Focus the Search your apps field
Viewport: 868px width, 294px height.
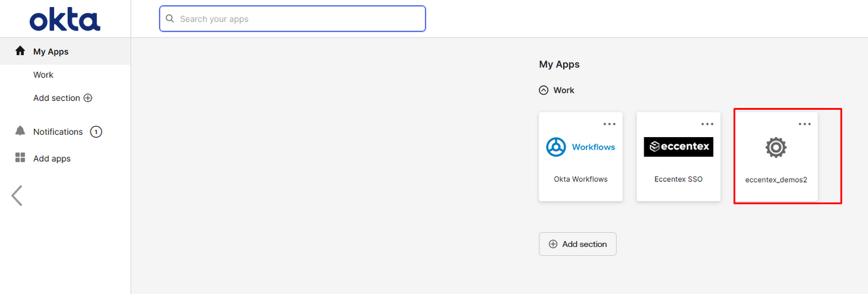coord(292,18)
